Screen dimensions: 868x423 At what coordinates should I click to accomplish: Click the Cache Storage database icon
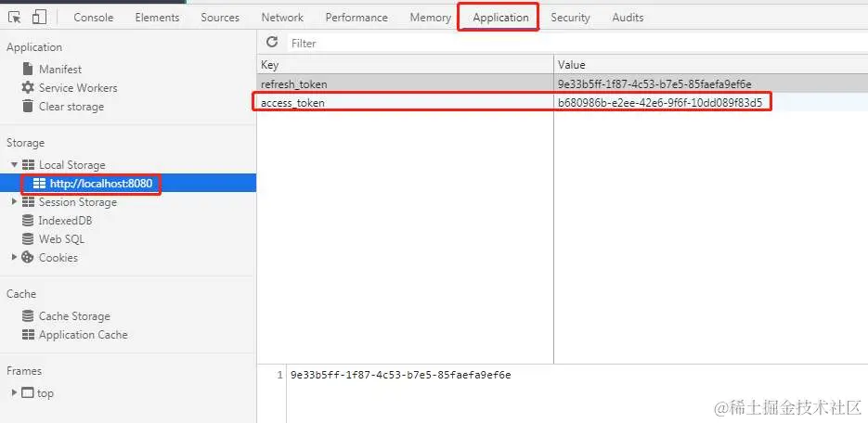click(28, 315)
